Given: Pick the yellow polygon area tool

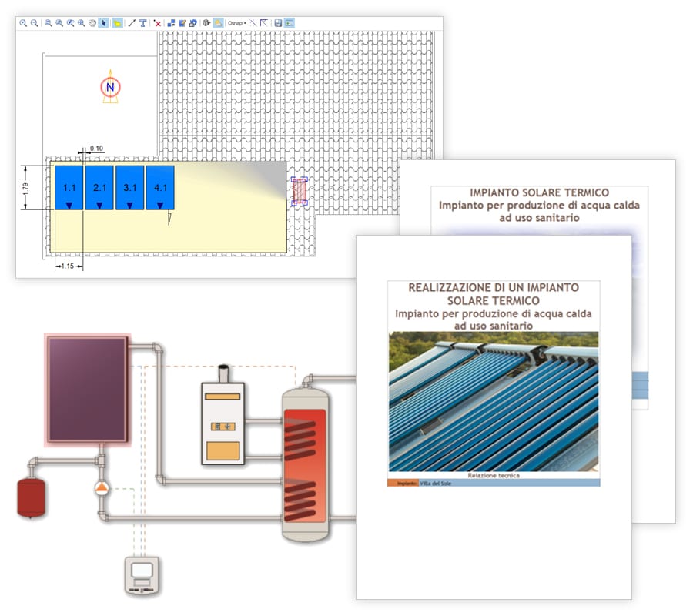Looking at the screenshot, I should coord(117,23).
